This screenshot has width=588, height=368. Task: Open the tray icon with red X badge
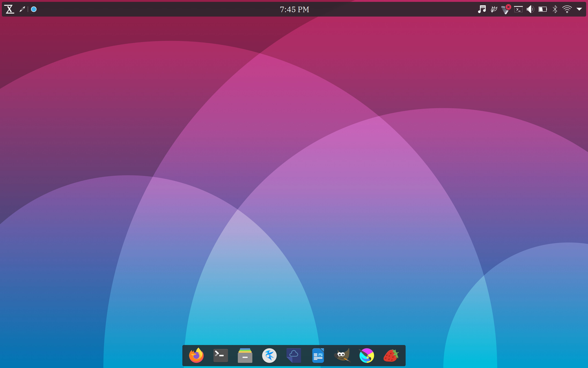[506, 9]
